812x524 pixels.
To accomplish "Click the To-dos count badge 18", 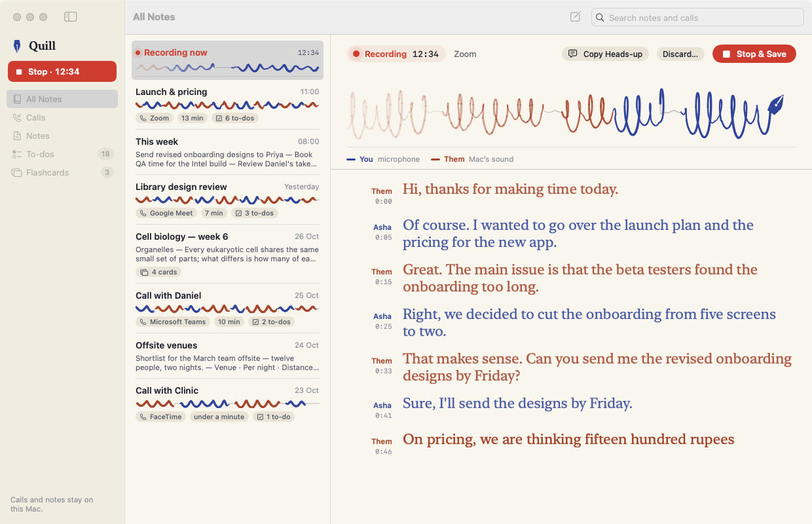I will 105,154.
